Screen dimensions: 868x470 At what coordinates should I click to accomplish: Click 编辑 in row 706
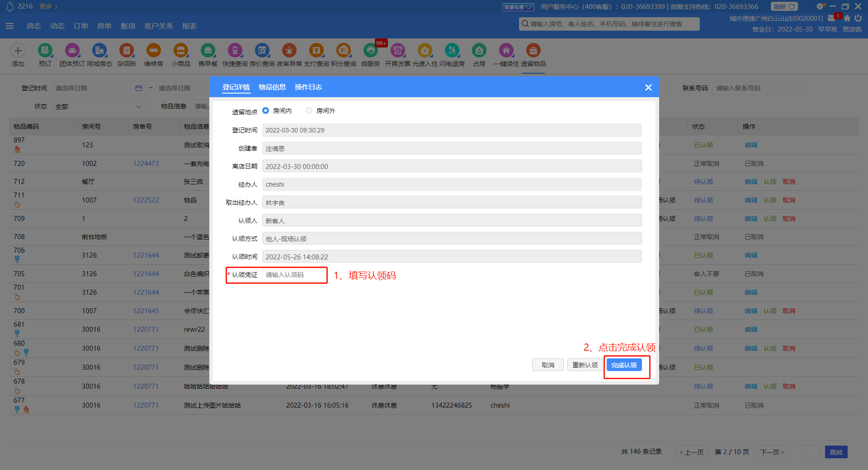(x=751, y=255)
